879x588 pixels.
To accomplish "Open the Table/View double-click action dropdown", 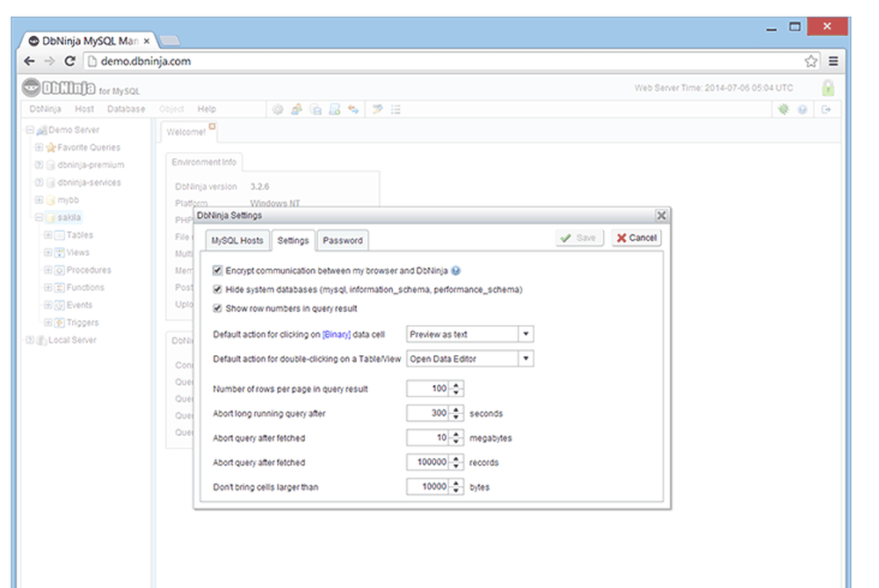I will pyautogui.click(x=526, y=359).
